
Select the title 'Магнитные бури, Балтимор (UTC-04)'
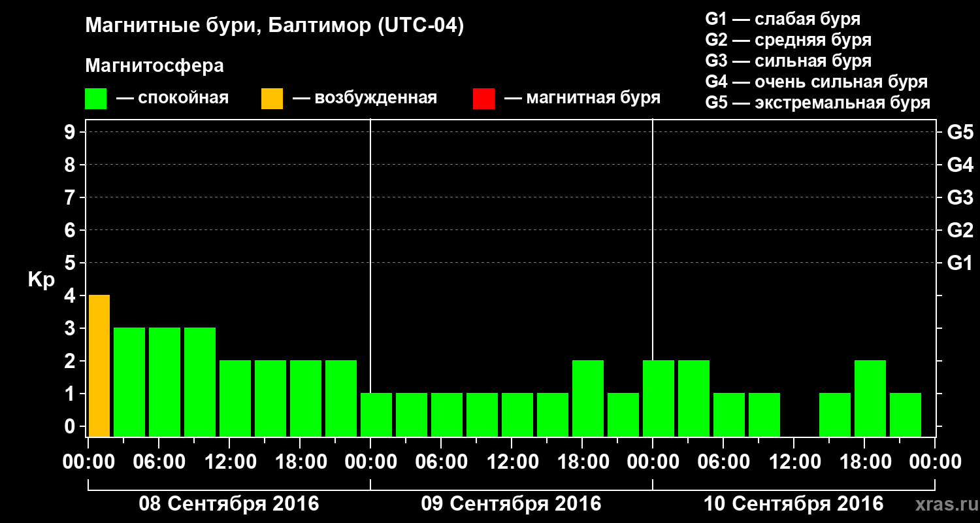(x=274, y=26)
